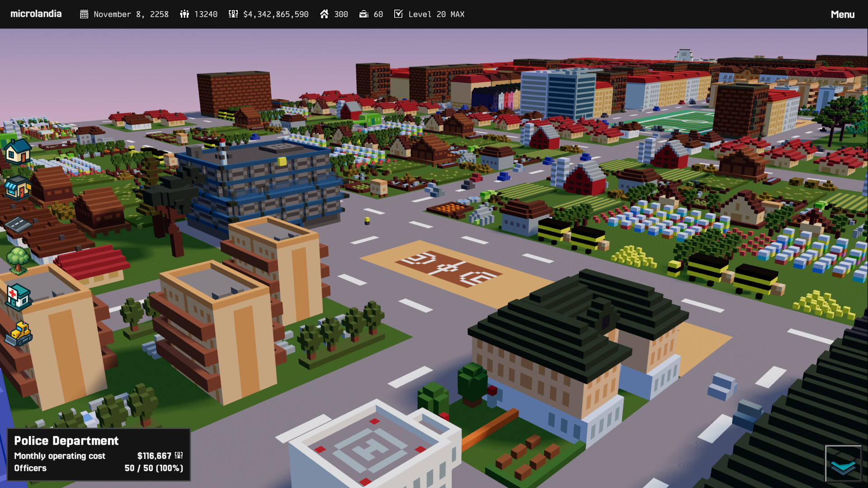The image size is (868, 488).
Task: Click the population icon next to 13240
Action: (184, 14)
